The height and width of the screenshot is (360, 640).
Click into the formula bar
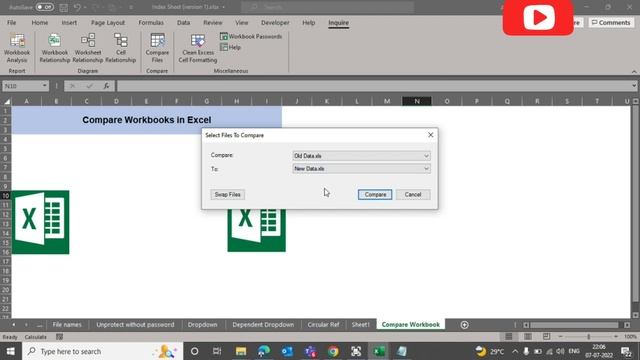[x=373, y=86]
